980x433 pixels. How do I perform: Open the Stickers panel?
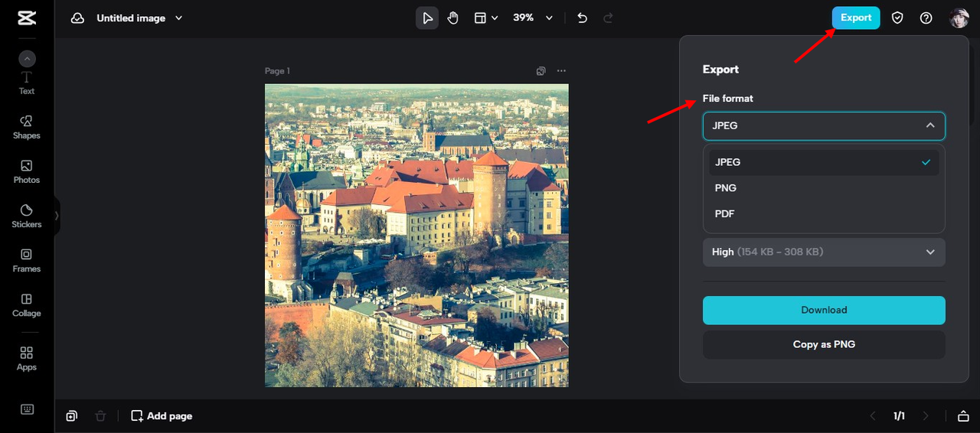(27, 216)
